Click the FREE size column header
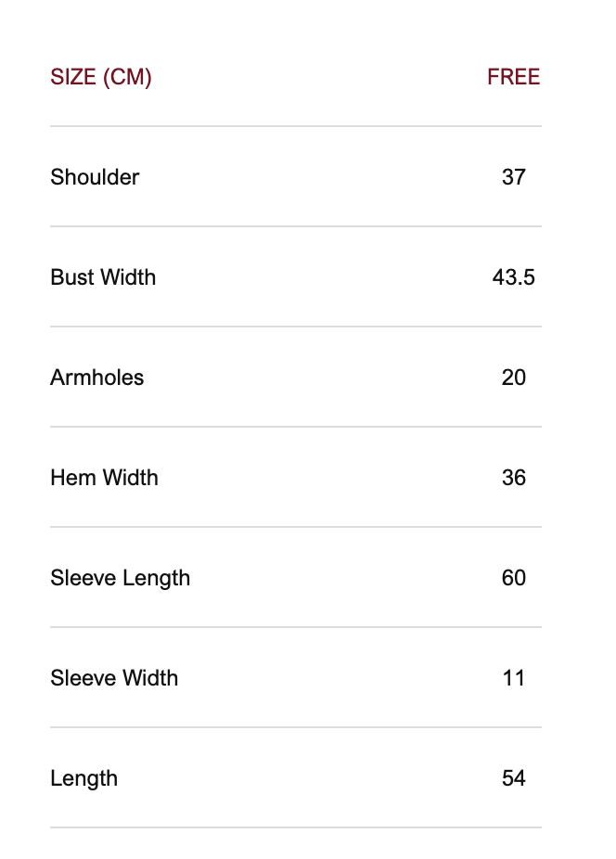This screenshot has width=616, height=859. [513, 77]
